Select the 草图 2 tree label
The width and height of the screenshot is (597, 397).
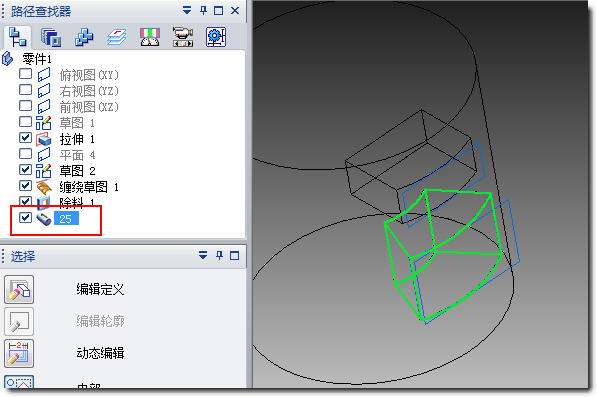pos(77,171)
